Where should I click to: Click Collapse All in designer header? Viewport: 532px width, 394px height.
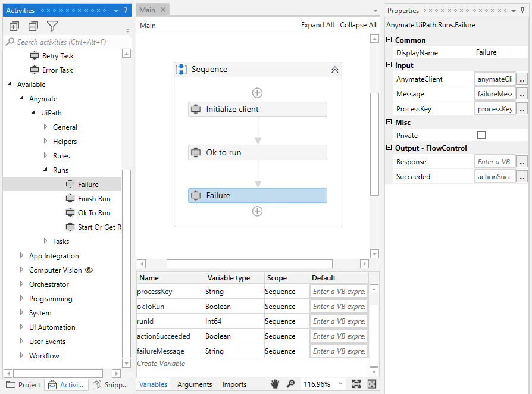click(x=358, y=25)
